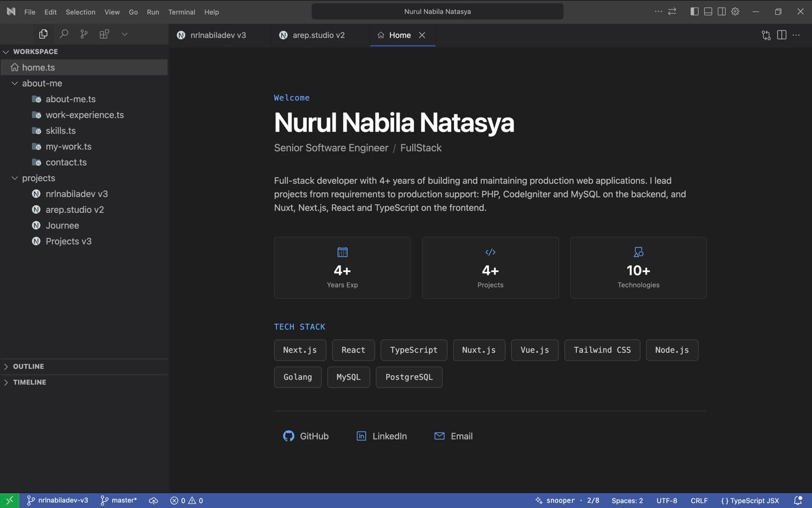Toggle the bottom panel layout icon
This screenshot has height=508, width=812.
click(708, 11)
